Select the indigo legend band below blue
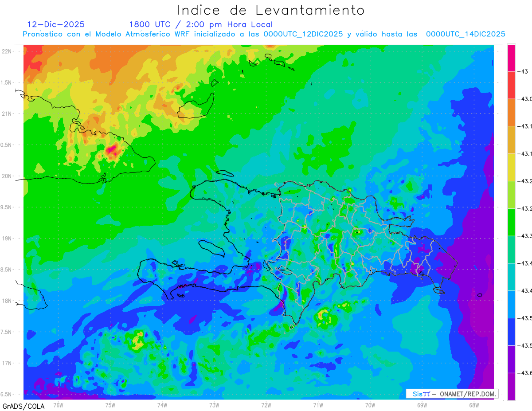This screenshot has width=532, height=411. [511, 359]
